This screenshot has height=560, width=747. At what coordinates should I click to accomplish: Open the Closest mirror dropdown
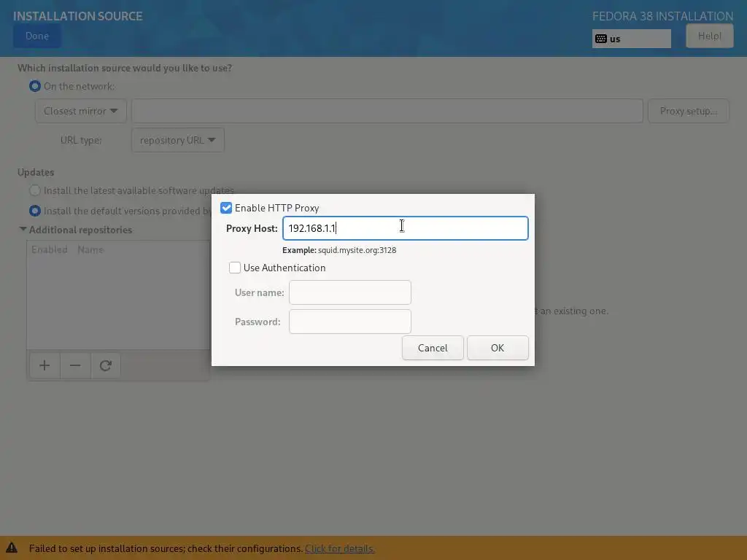(x=81, y=111)
